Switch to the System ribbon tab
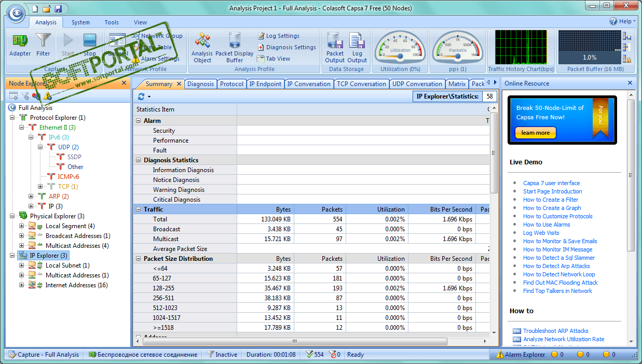 [x=80, y=22]
